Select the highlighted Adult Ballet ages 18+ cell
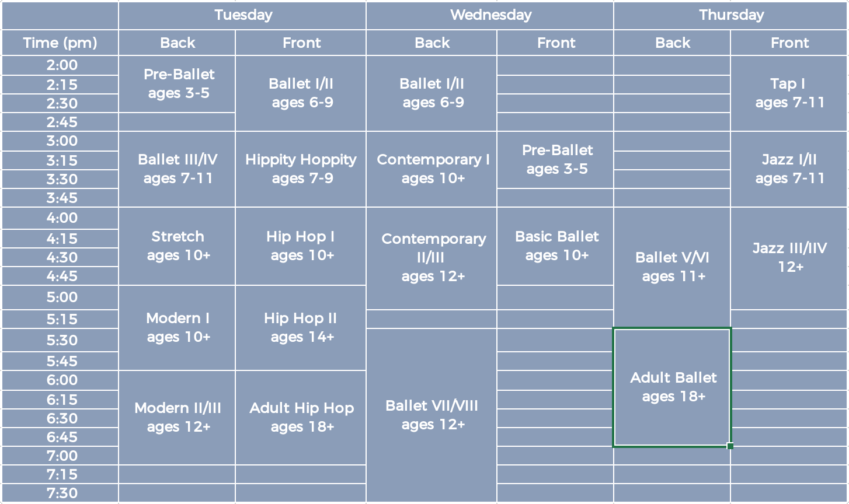 (672, 387)
